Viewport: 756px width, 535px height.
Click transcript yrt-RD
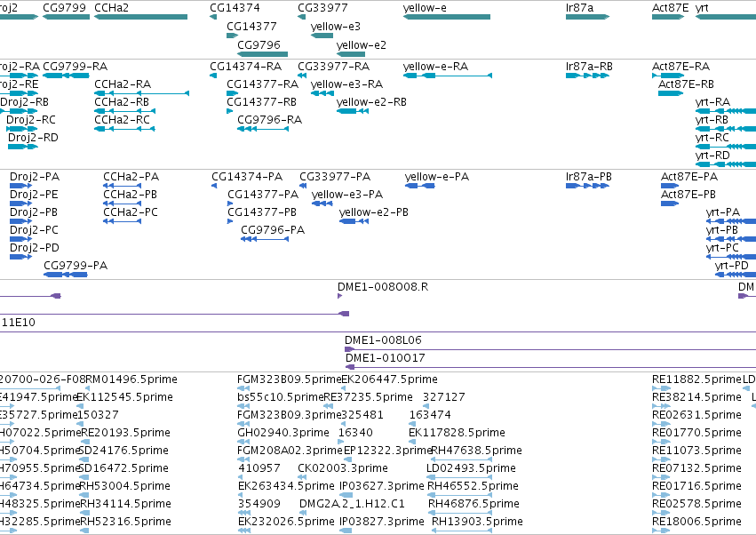712,156
